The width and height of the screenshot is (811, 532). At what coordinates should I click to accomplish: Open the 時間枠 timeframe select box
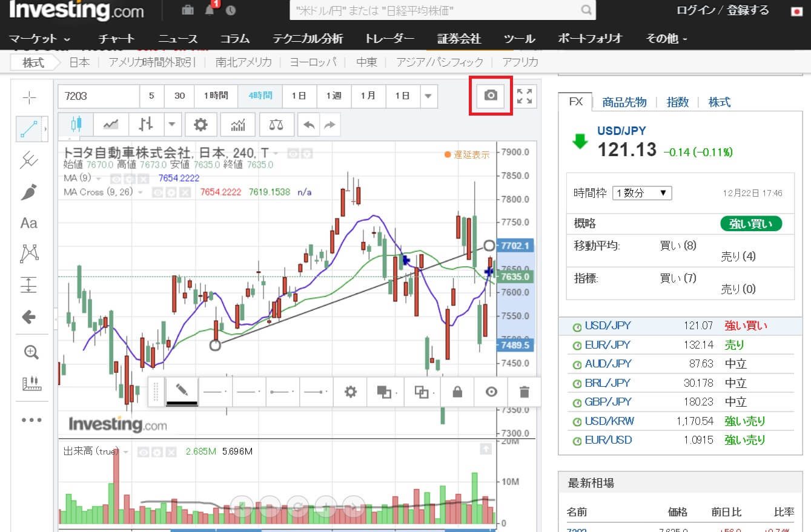[643, 193]
